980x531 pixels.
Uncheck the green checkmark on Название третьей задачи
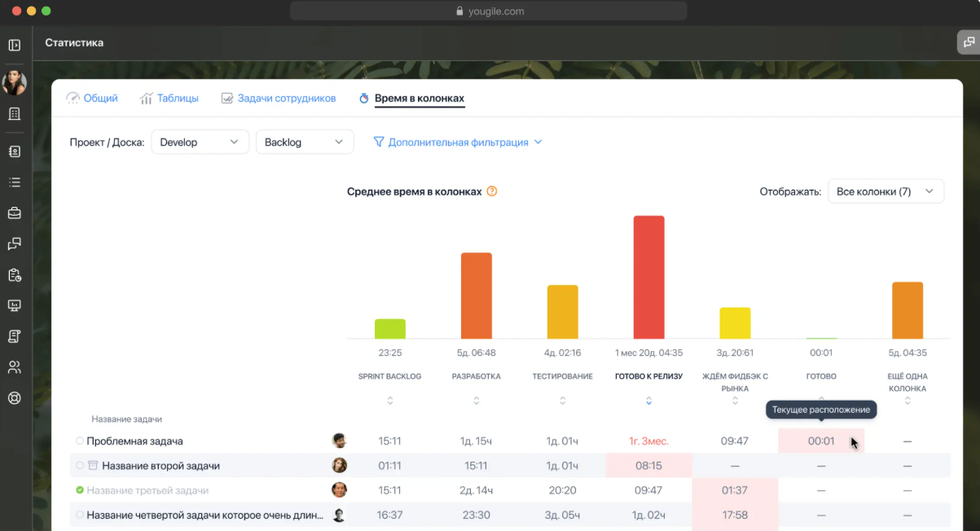point(80,490)
